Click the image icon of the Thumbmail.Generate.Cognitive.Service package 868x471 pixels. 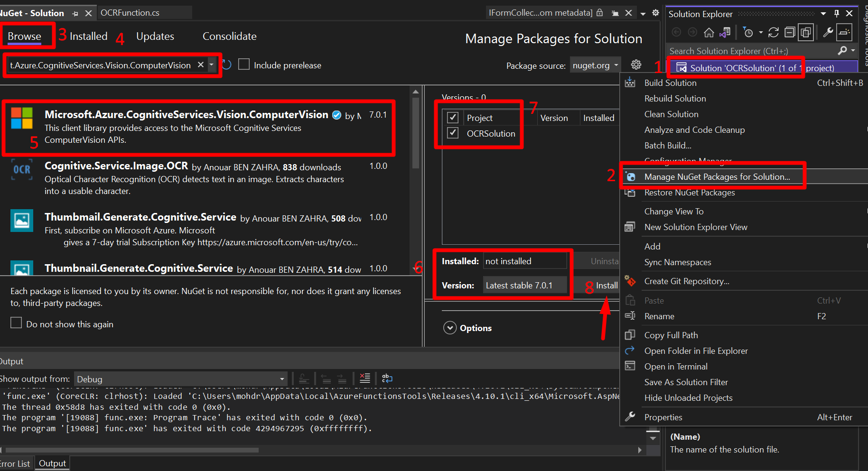[x=22, y=221]
